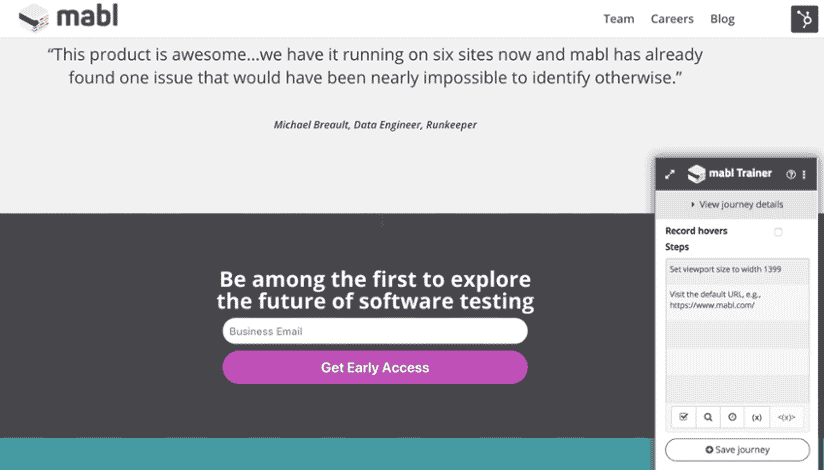Click the HubSpot sprocket icon in header
The height and width of the screenshot is (470, 824).
pos(804,19)
